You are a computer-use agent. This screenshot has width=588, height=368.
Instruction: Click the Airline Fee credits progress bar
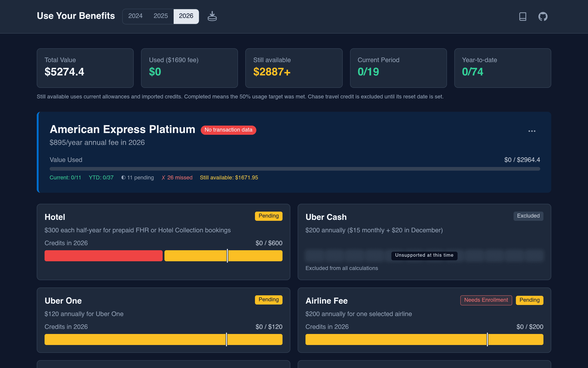[x=424, y=339]
